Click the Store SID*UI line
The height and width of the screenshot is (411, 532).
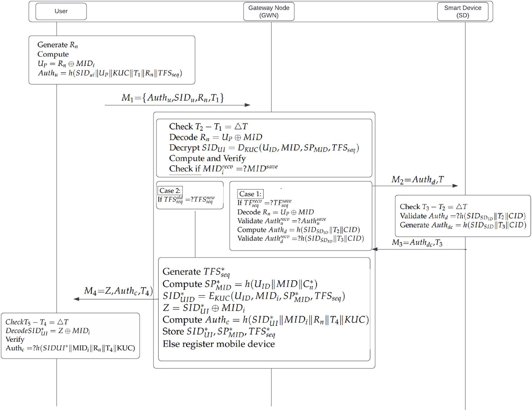218,332
